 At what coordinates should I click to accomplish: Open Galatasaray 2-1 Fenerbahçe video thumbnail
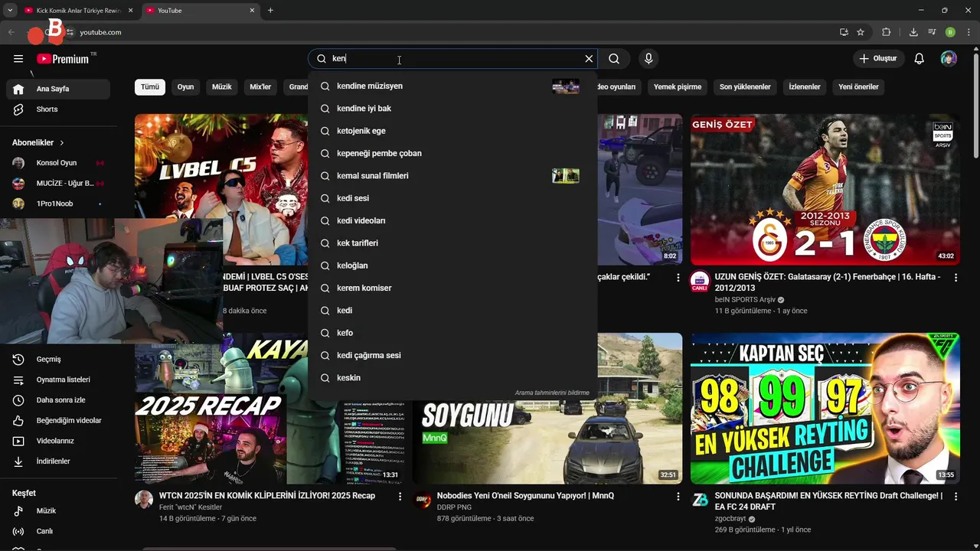pos(825,190)
